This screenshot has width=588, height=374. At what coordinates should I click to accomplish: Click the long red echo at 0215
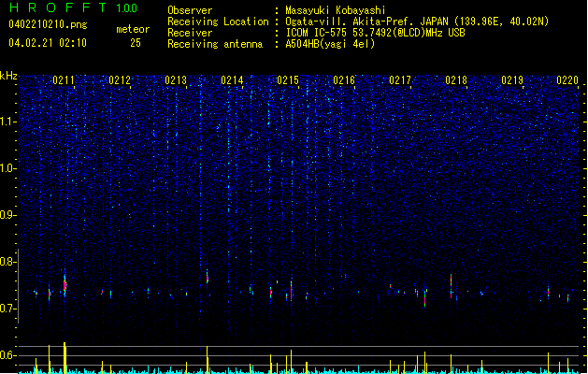[292, 291]
